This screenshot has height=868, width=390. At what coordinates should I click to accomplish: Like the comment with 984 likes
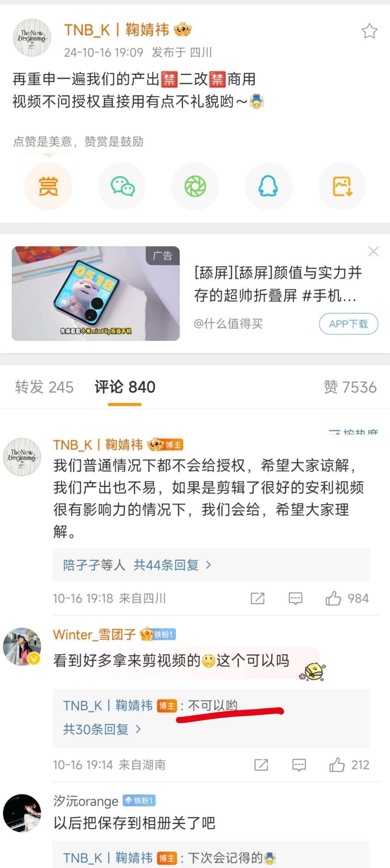[347, 598]
